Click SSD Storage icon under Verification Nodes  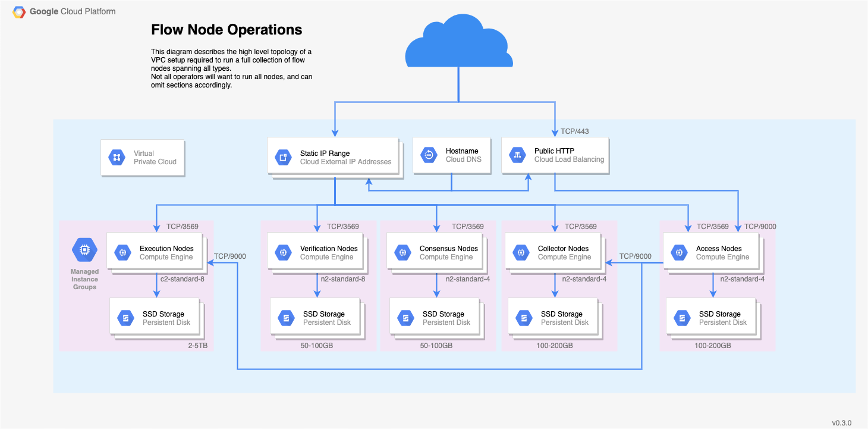(286, 318)
